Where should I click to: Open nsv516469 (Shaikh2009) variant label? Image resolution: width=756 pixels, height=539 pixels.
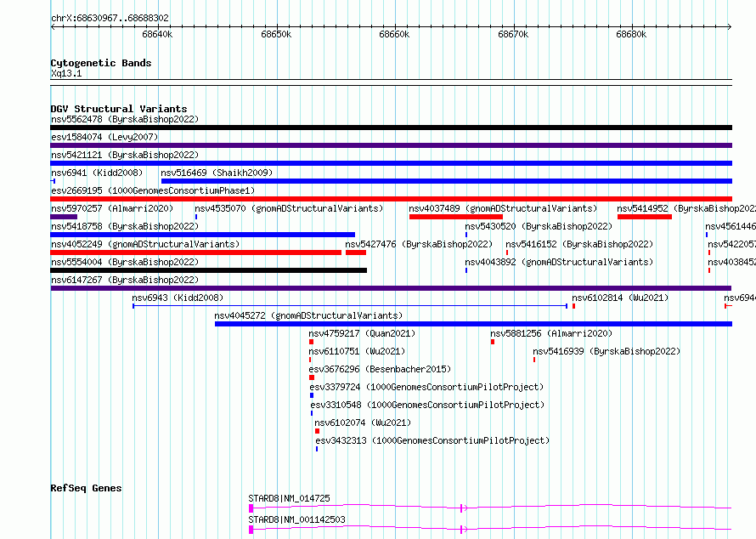(x=217, y=173)
